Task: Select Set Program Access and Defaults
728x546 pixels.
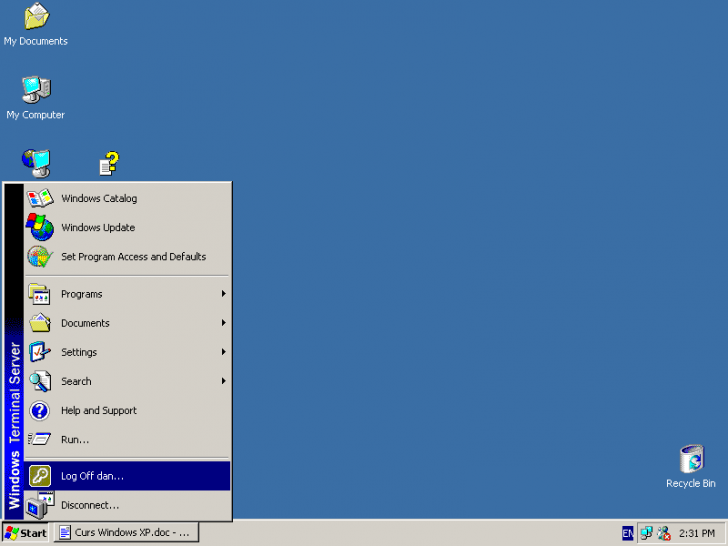Action: (127, 257)
